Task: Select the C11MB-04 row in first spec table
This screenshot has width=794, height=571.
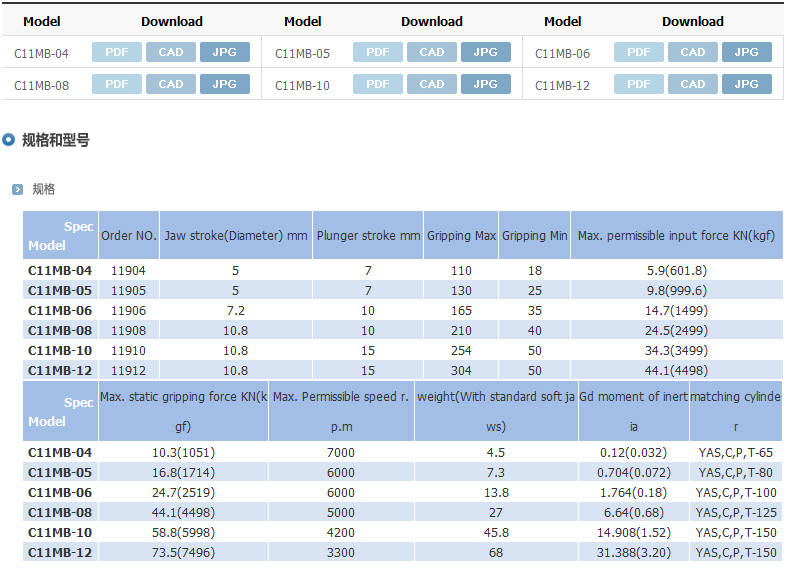Action: [x=60, y=270]
